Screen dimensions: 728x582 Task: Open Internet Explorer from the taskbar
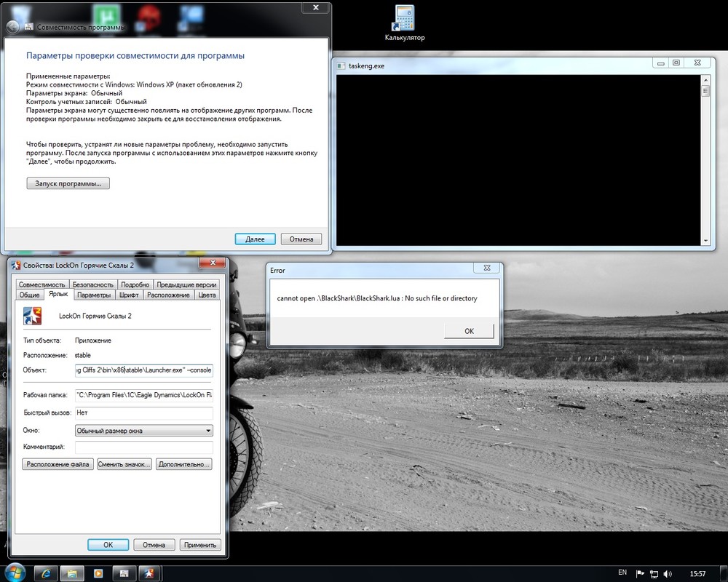46,574
